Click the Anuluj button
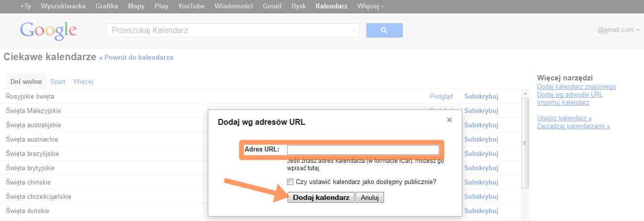This screenshot has width=644, height=221. tap(369, 197)
